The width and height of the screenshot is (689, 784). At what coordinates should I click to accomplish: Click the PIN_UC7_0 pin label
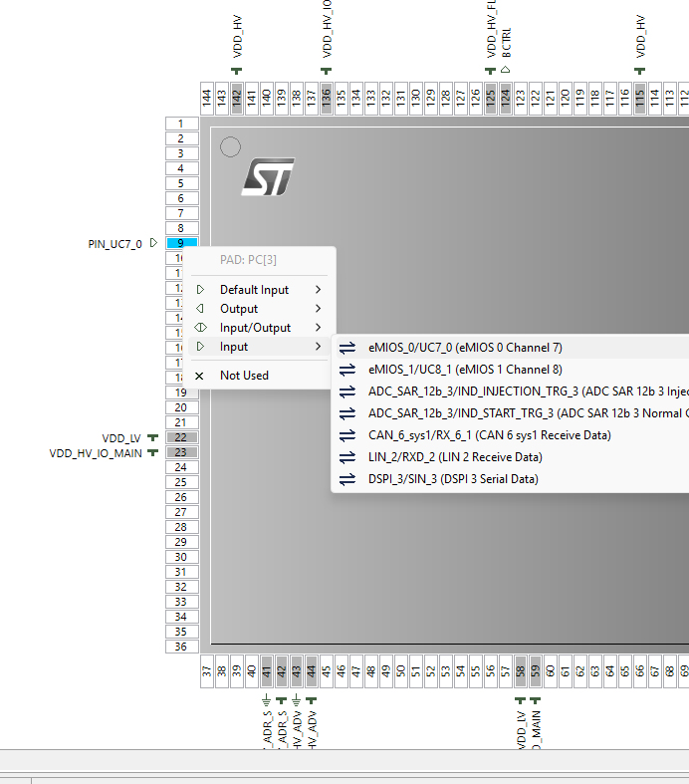coord(115,244)
